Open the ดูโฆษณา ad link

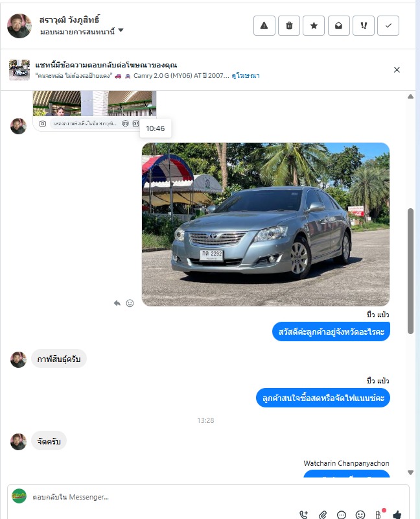click(246, 76)
